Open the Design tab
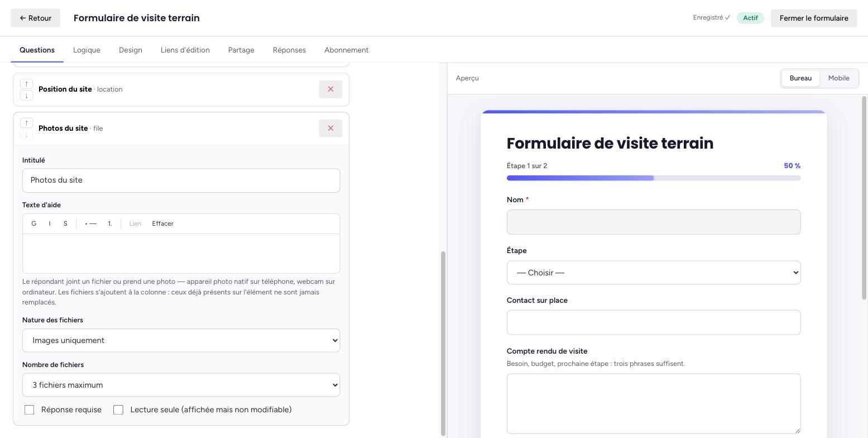The width and height of the screenshot is (868, 438). click(x=130, y=50)
